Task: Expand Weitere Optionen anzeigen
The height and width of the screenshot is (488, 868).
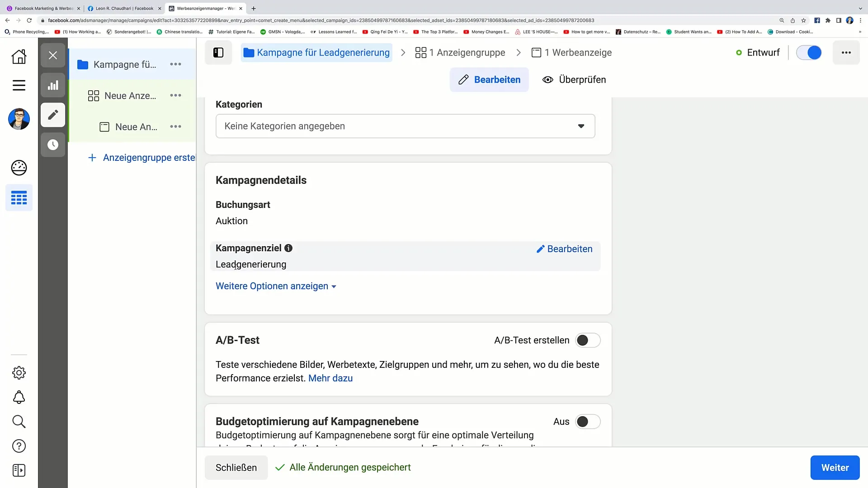Action: tap(276, 286)
